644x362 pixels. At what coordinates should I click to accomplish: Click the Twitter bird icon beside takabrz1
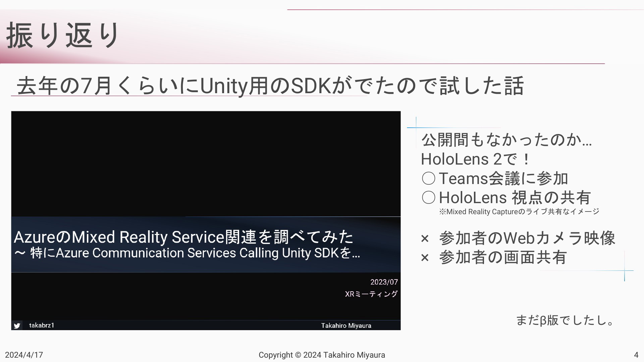[x=17, y=325]
